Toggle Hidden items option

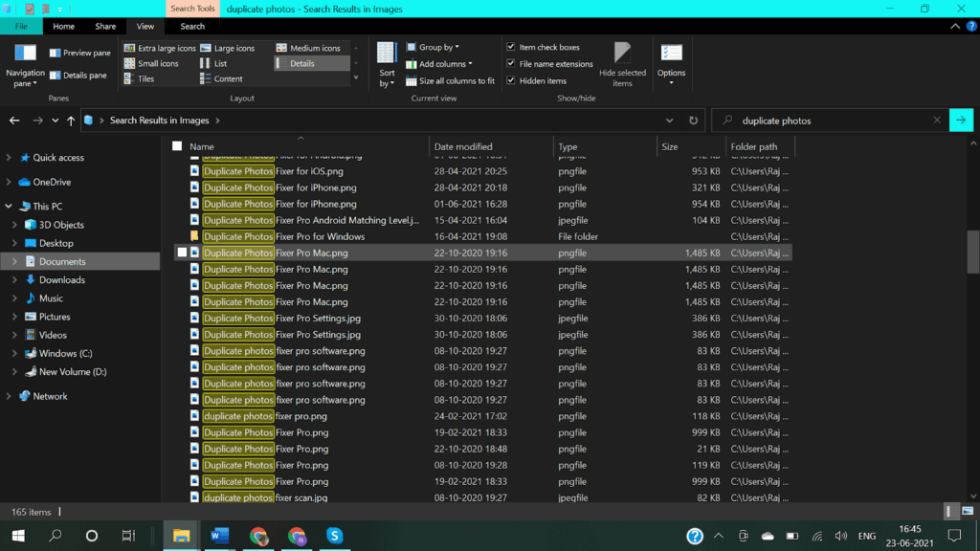click(511, 81)
